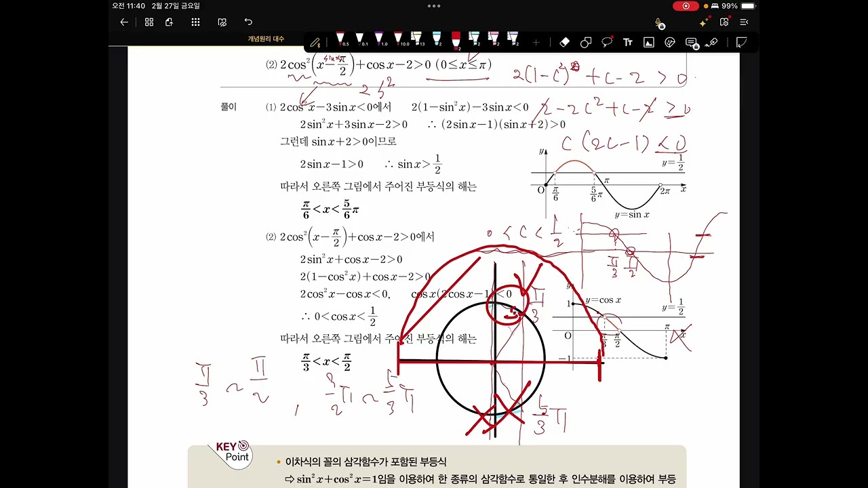Tap the red screen recording indicator
Screen dimensions: 868x488
pyautogui.click(x=686, y=6)
